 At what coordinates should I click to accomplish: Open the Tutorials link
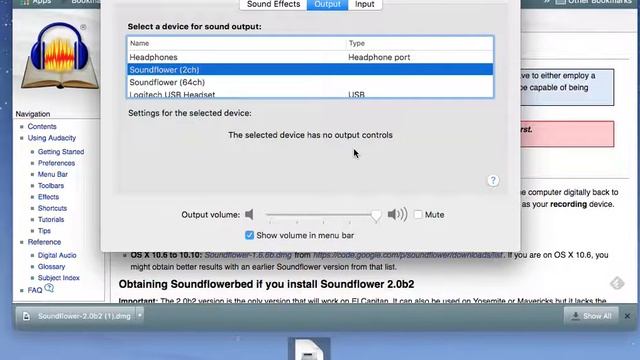51,220
